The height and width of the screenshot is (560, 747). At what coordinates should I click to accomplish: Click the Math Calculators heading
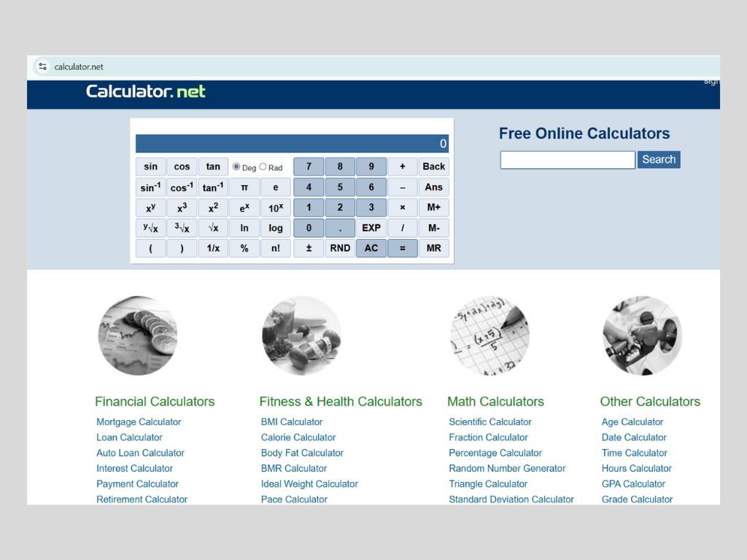(495, 402)
